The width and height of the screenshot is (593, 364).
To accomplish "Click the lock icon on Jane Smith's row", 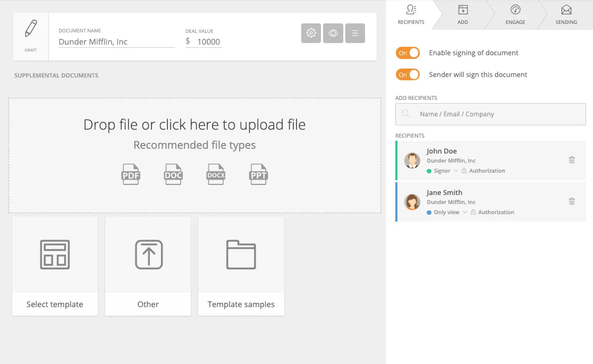I will tap(473, 212).
